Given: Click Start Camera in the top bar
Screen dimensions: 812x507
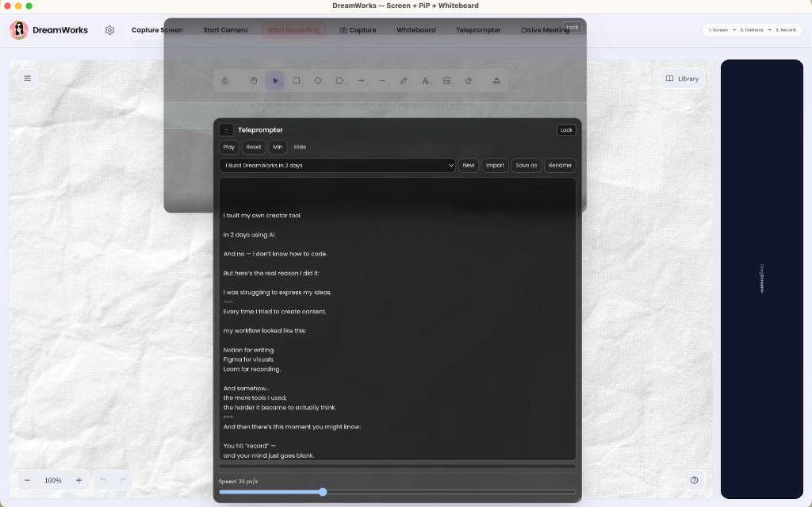Looking at the screenshot, I should [225, 30].
